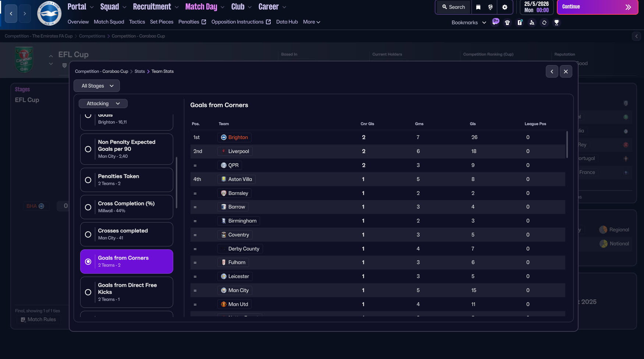Open the Attacking category dropdown
Screen dimensions: 644x359
(103, 103)
